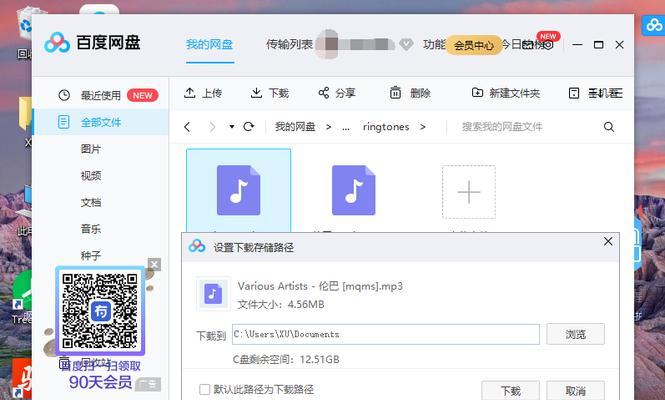
Task: Click the QR code promotional image
Action: 100,310
